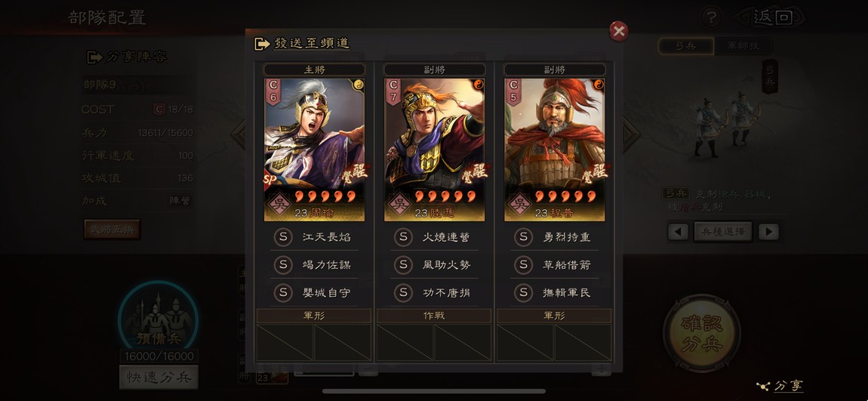
Task: Open the 江天長焰 skill S icon
Action: tap(283, 237)
